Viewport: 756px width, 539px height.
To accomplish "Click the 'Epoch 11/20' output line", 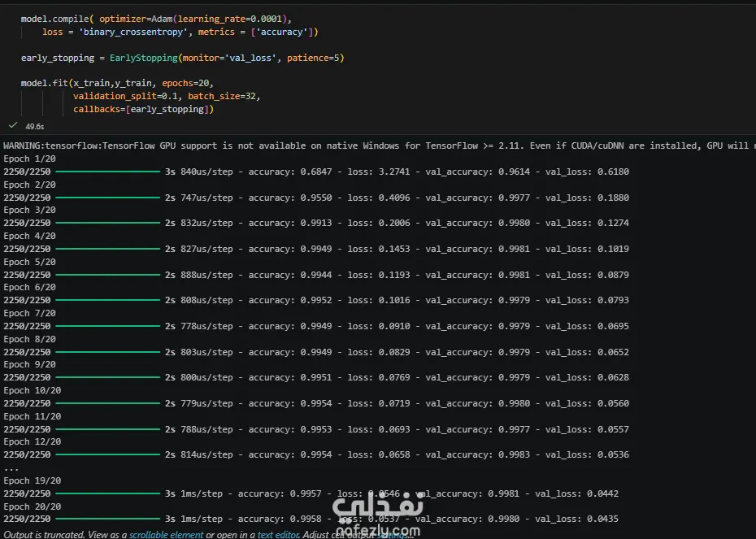I will pyautogui.click(x=33, y=416).
